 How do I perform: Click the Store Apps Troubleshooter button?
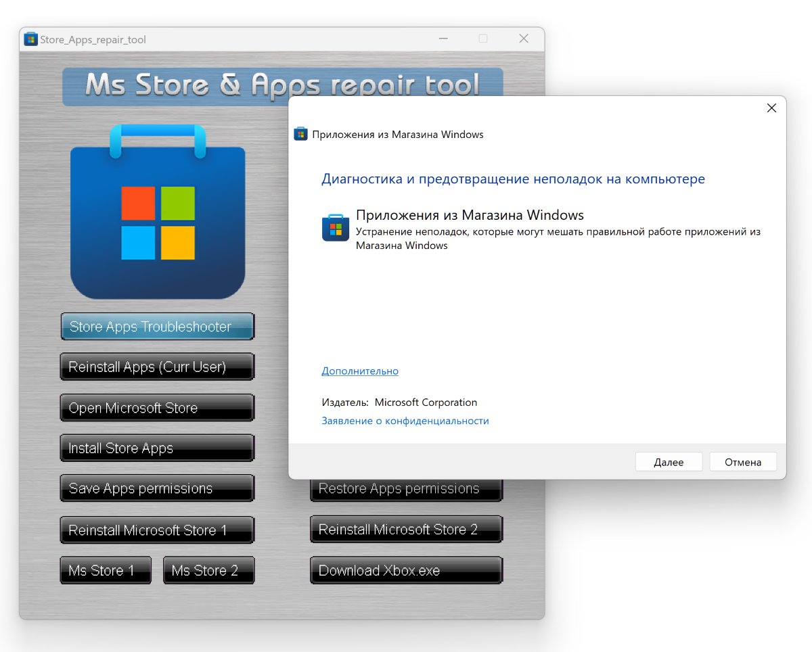(x=157, y=327)
